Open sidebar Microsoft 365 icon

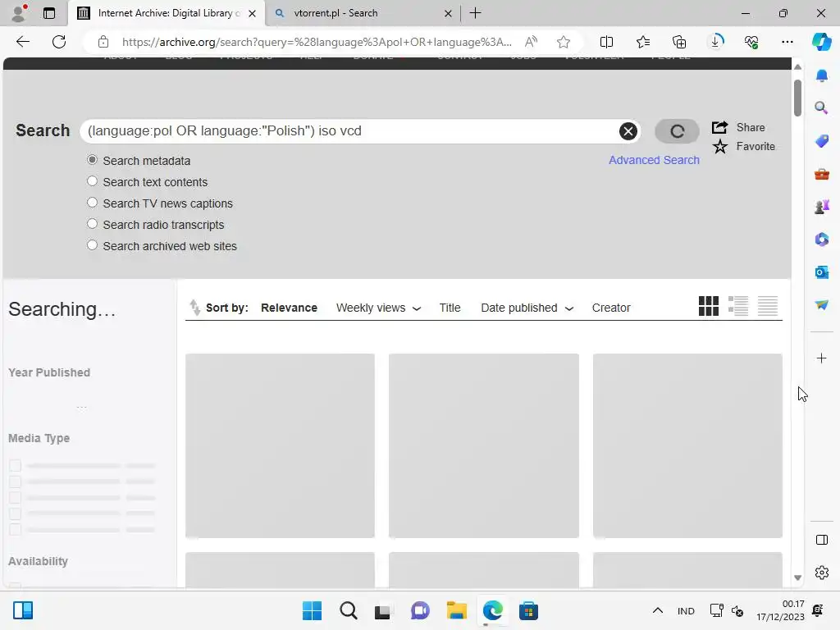821,239
